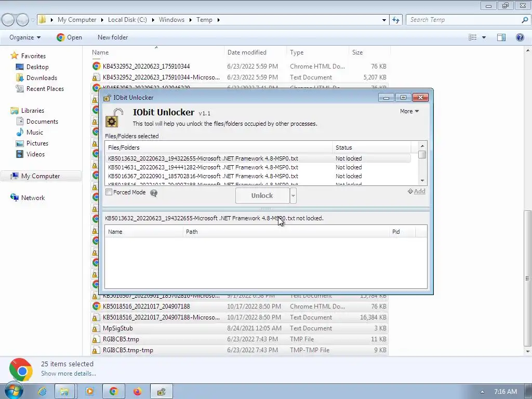
Task: Open Forced Mode help question icon
Action: point(154,193)
